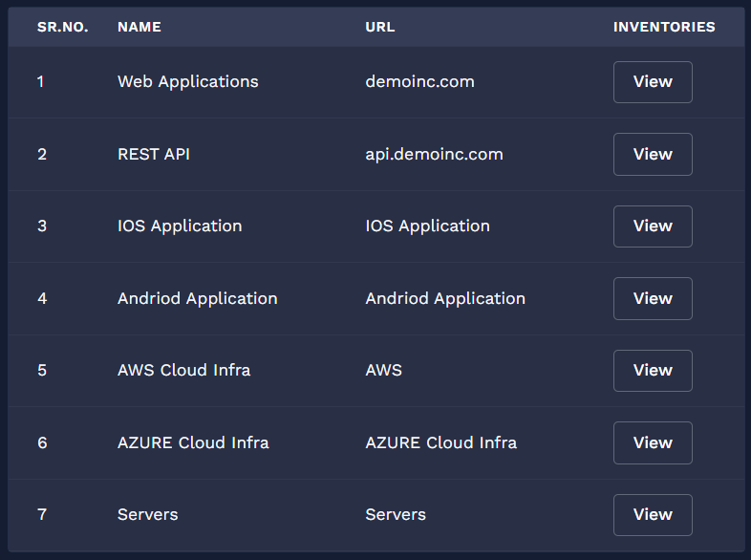Click the REST API name cell

[154, 154]
